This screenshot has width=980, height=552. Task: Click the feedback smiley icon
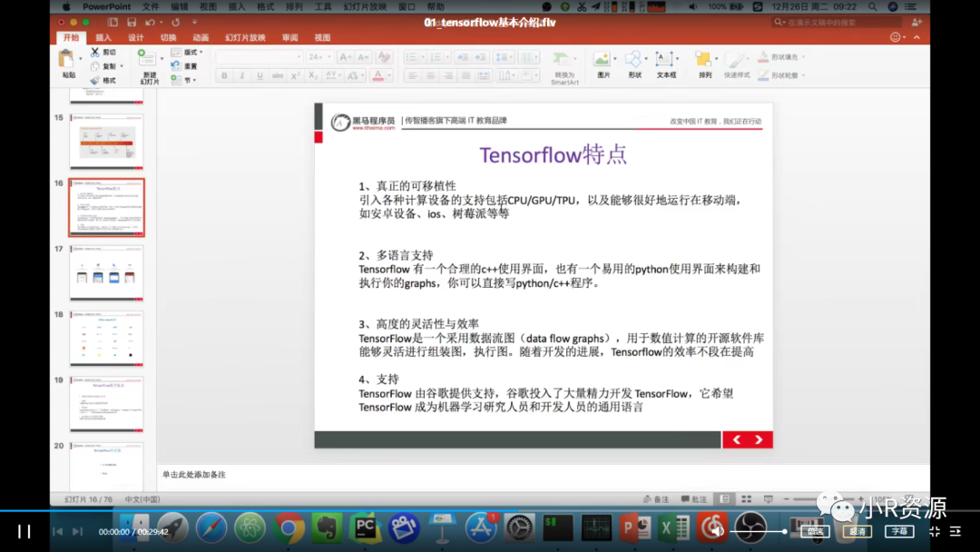(x=895, y=37)
